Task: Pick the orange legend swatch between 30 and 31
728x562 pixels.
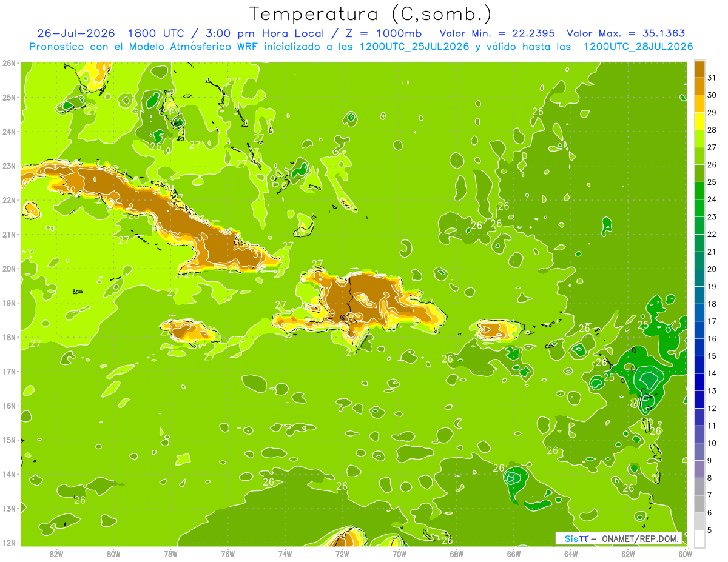Action: point(699,86)
